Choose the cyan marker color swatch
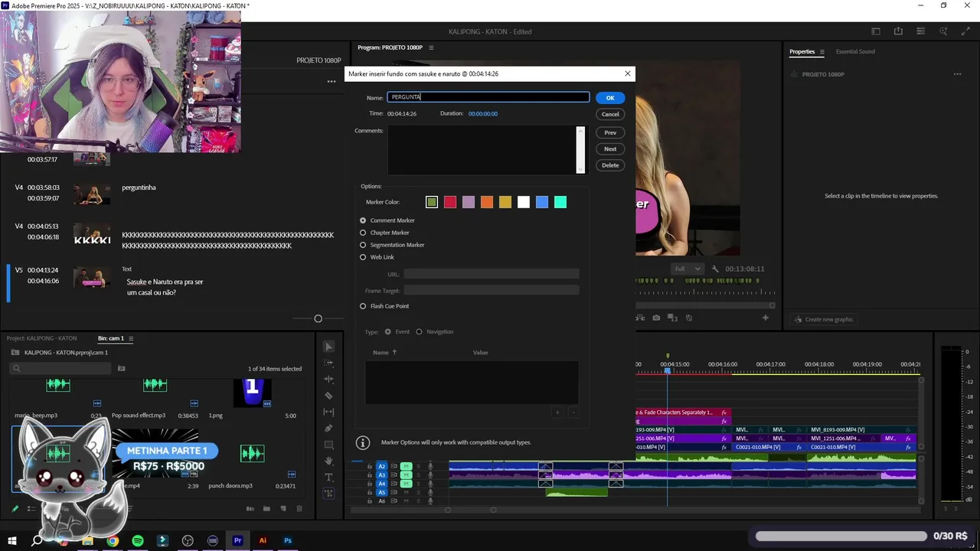 coord(560,202)
